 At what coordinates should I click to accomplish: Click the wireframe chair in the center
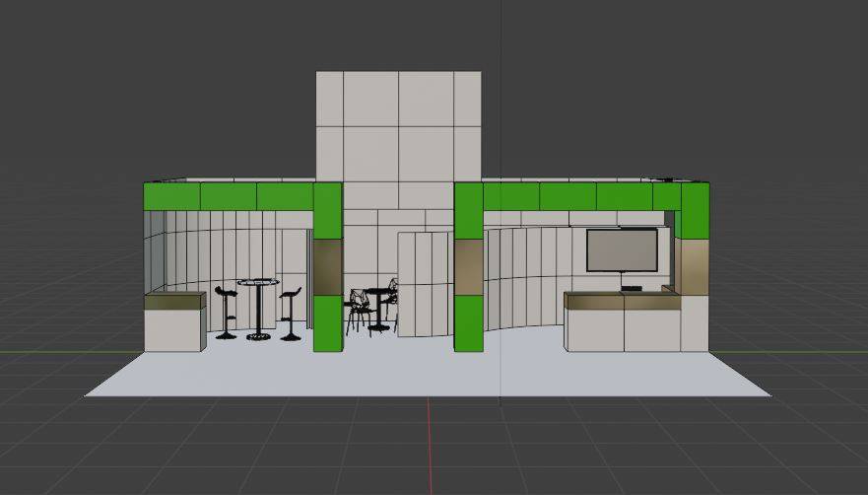358,309
